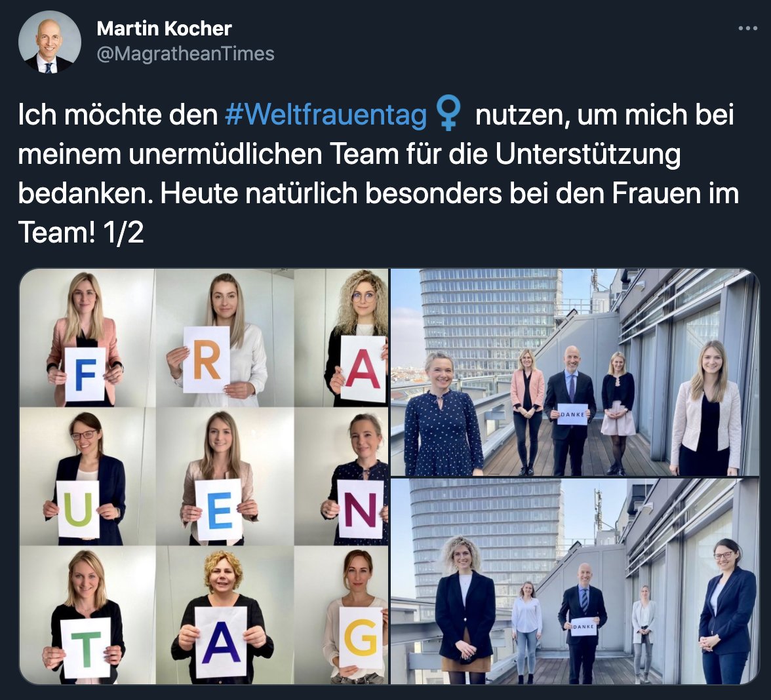The image size is (771, 700).
Task: Click Martin Kocher's profile avatar
Action: (x=50, y=42)
